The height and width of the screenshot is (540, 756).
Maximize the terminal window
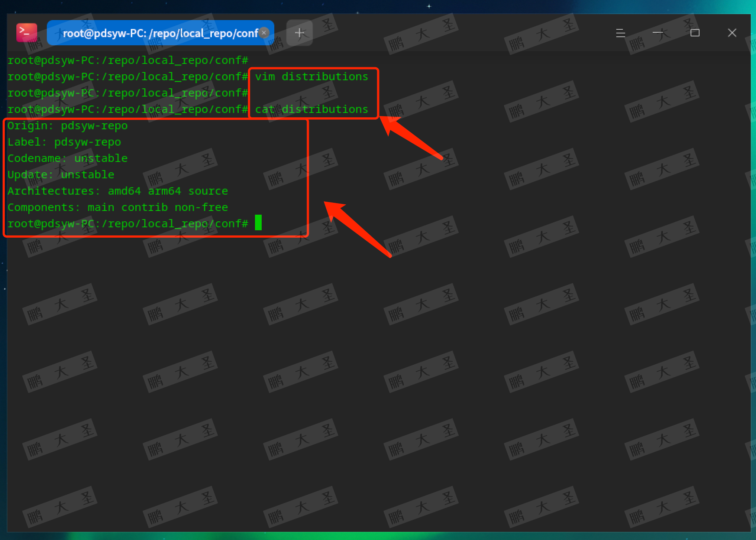(x=695, y=33)
